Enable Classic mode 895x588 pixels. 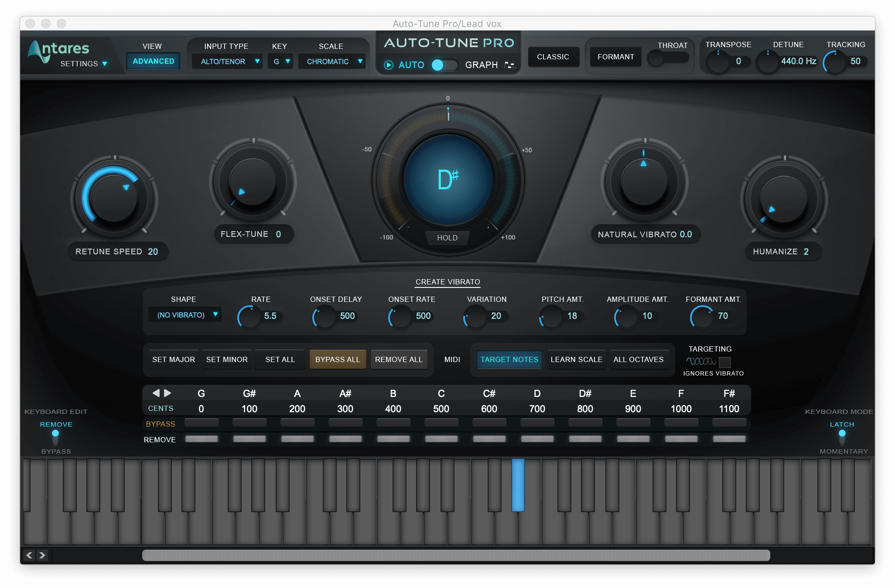pos(553,57)
